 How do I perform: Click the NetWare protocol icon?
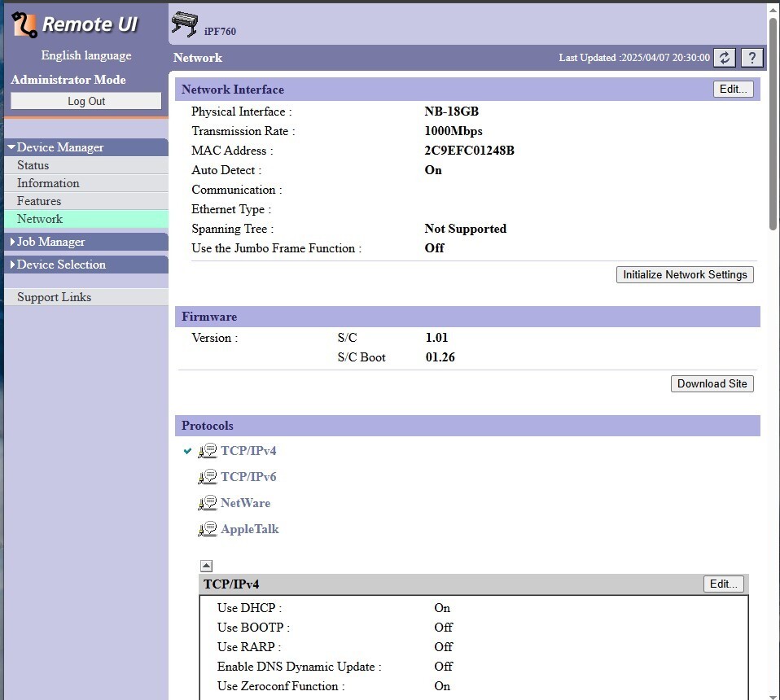coord(208,503)
